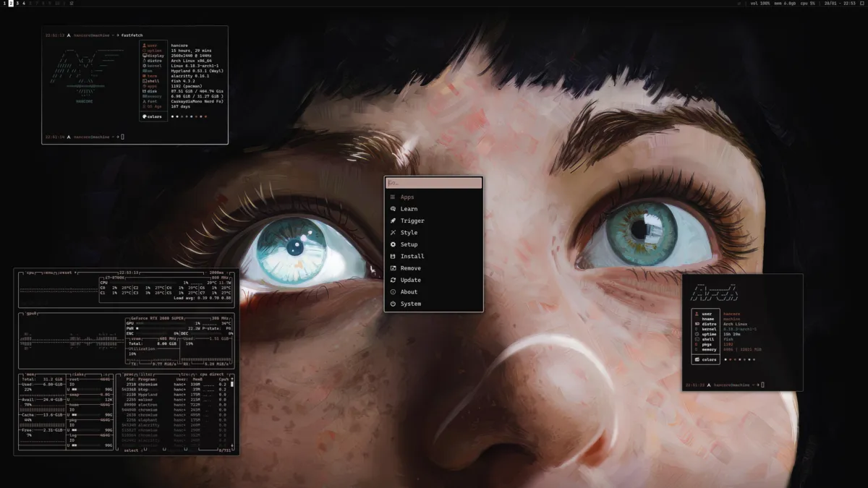Click the tray icon right of the clock
This screenshot has height=488, width=868.
tap(861, 4)
